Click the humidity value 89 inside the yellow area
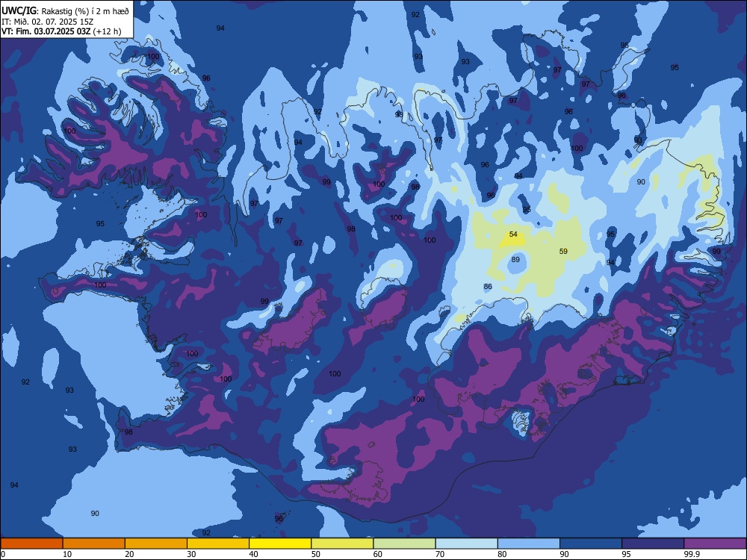Image resolution: width=747 pixels, height=560 pixels. point(515,260)
